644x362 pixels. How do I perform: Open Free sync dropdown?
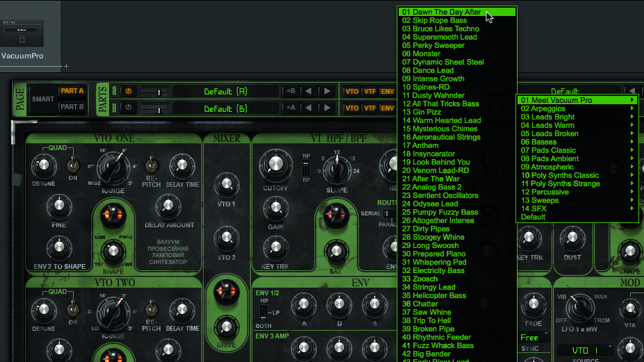point(534,338)
